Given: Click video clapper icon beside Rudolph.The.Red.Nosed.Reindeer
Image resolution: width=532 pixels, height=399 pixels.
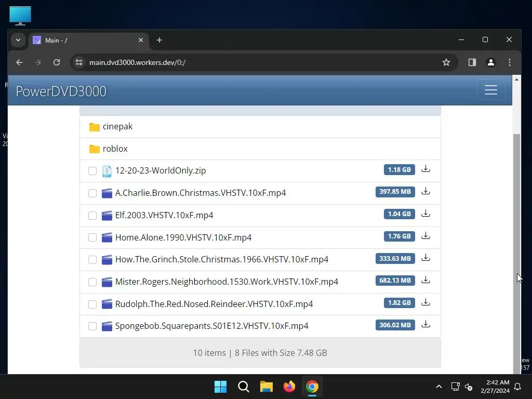Looking at the screenshot, I should coord(107,304).
